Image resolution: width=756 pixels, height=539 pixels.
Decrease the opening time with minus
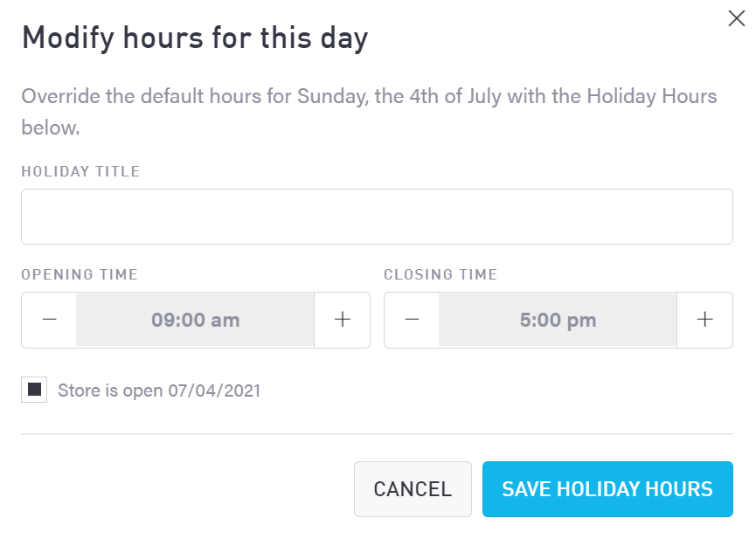(x=49, y=320)
